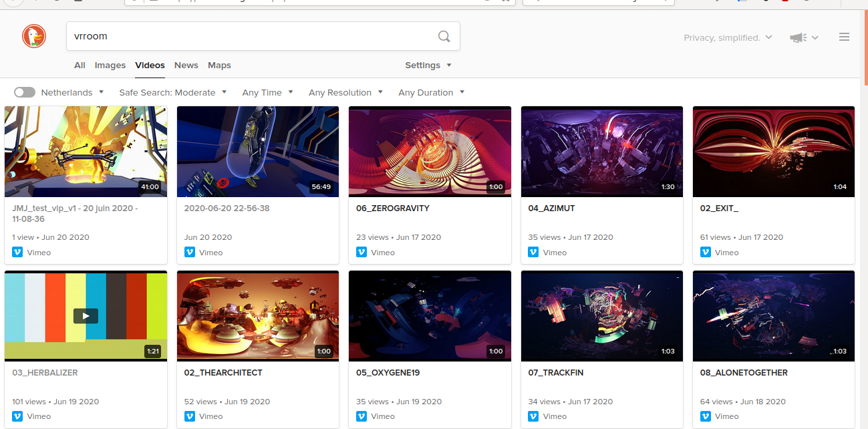Click the '64 views • Jun 18 2020' text
Viewport: 868px width, 429px height.
(x=743, y=402)
